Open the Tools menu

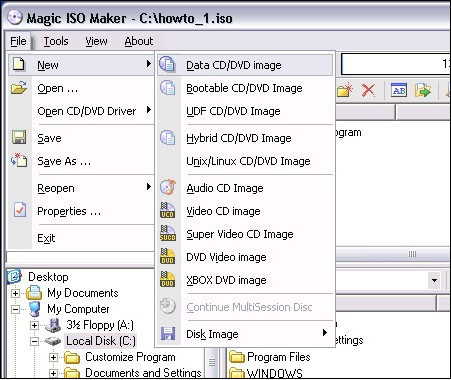(56, 41)
